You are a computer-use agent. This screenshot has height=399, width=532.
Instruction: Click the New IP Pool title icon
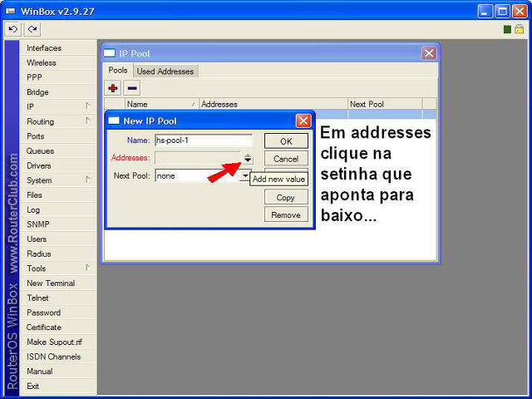tap(114, 121)
